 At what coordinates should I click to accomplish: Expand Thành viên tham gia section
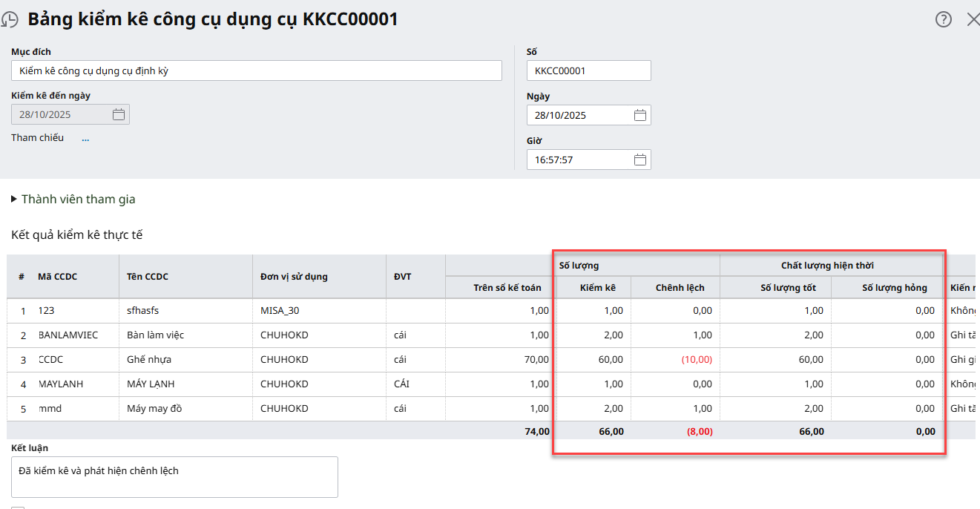click(x=15, y=200)
